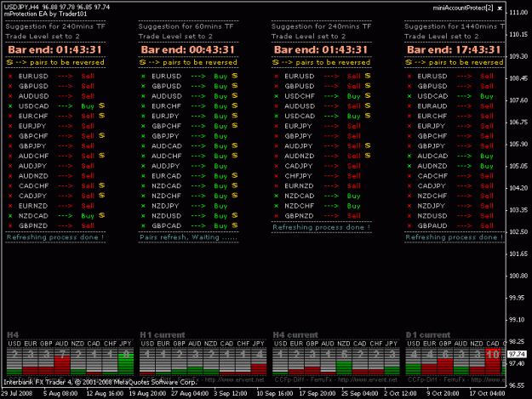This screenshot has height=399, width=532.
Task: Click the USDJPY,H4 quote header text
Action: point(57,7)
